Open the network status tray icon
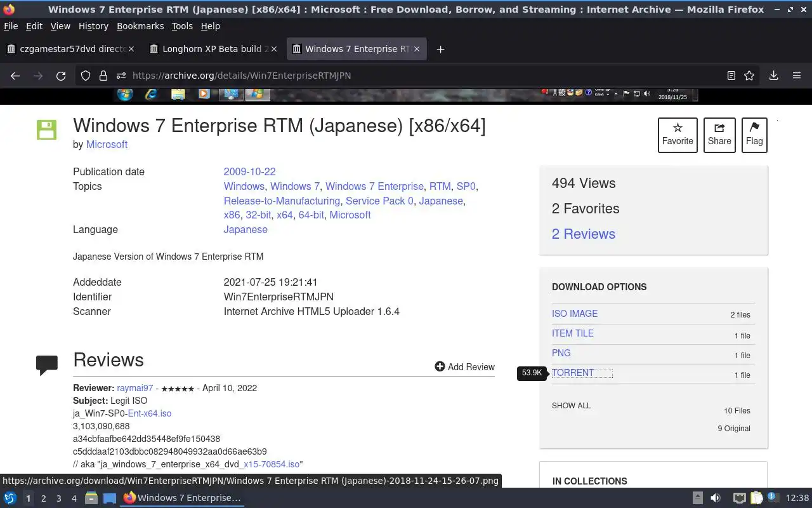Screen dimensions: 812x508 [x=739, y=498]
